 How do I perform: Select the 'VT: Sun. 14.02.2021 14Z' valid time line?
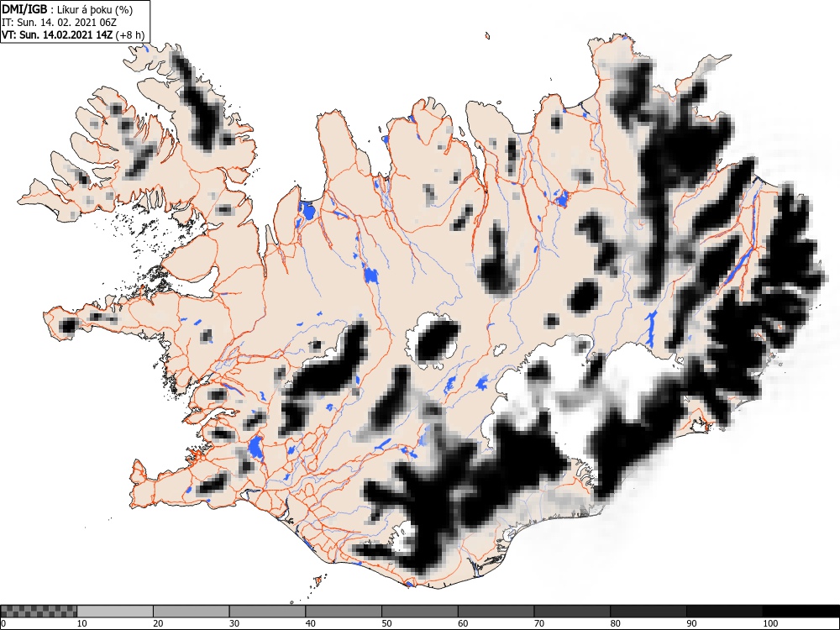point(56,35)
